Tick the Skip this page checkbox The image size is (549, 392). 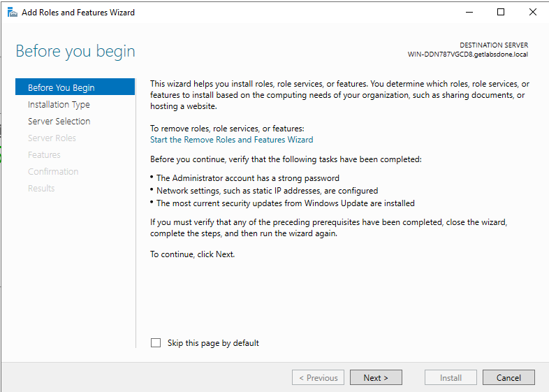click(x=156, y=342)
